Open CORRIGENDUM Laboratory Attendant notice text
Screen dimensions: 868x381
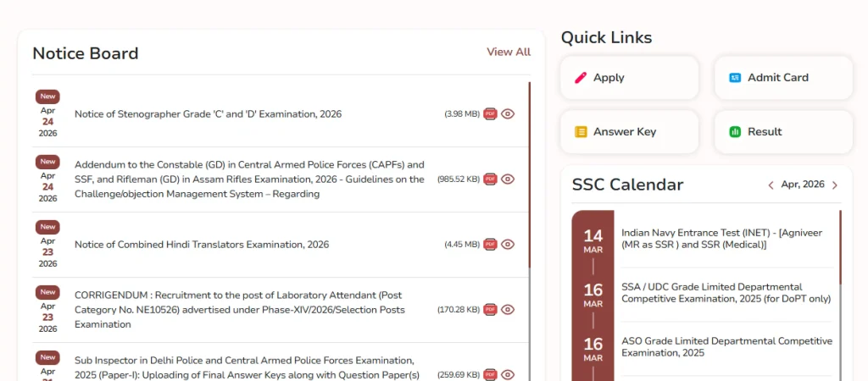(x=240, y=310)
